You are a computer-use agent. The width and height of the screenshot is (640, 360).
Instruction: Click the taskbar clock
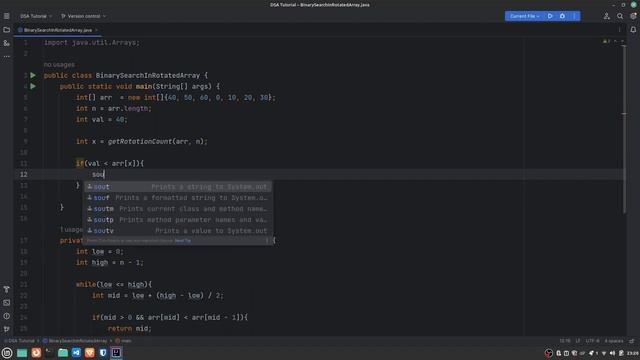pyautogui.click(x=633, y=353)
